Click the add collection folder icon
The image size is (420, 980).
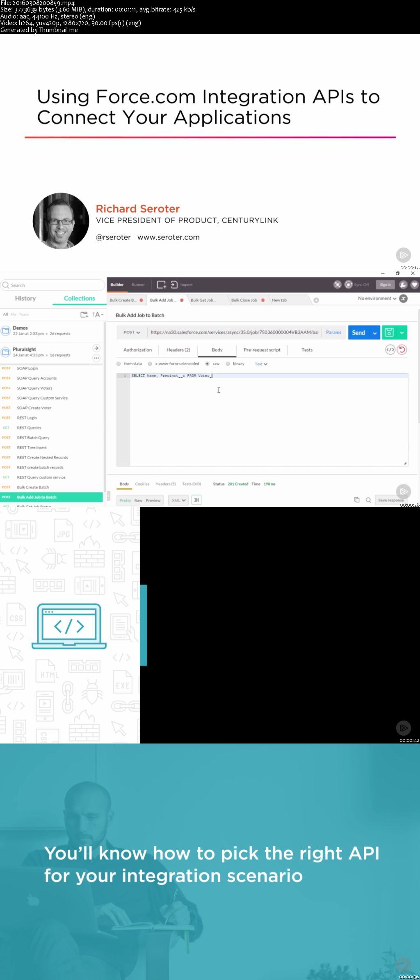[x=84, y=314]
